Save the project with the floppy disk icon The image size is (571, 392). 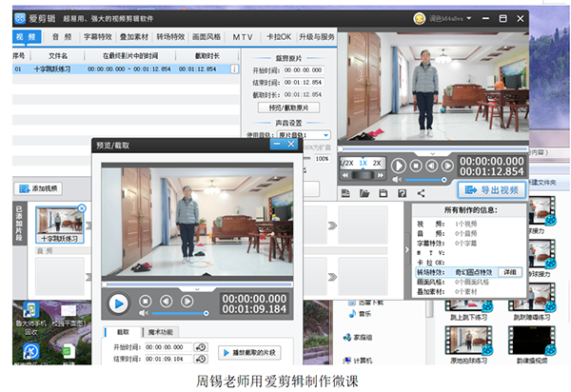384,193
